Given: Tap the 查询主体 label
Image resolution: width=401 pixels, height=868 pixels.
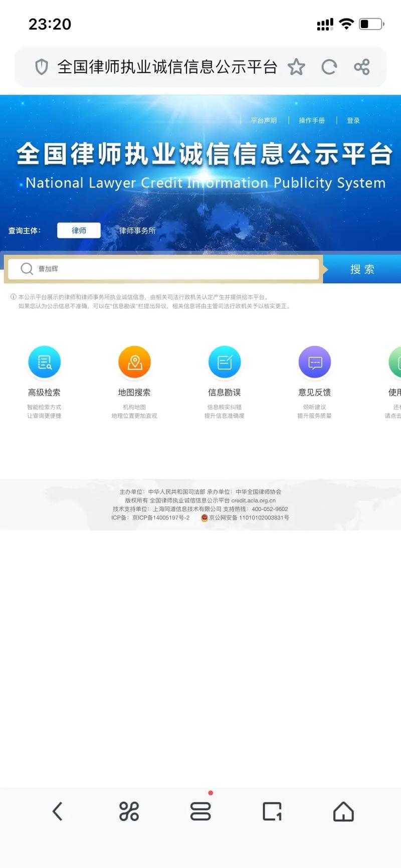Looking at the screenshot, I should (24, 231).
